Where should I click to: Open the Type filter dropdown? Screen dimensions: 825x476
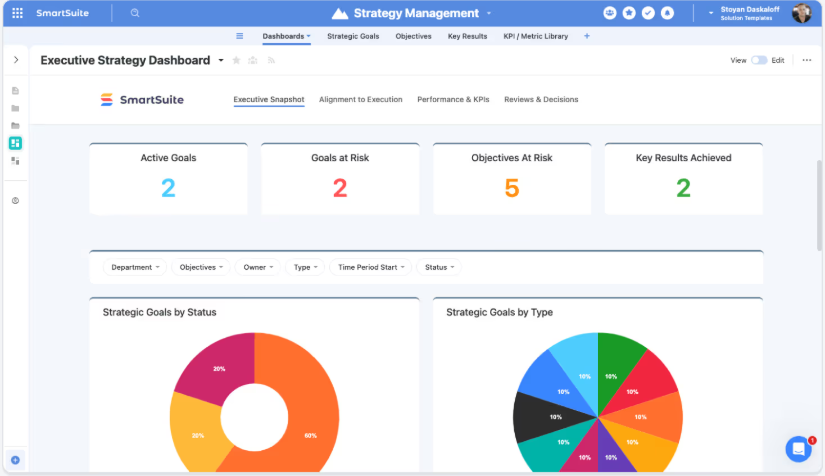(305, 267)
